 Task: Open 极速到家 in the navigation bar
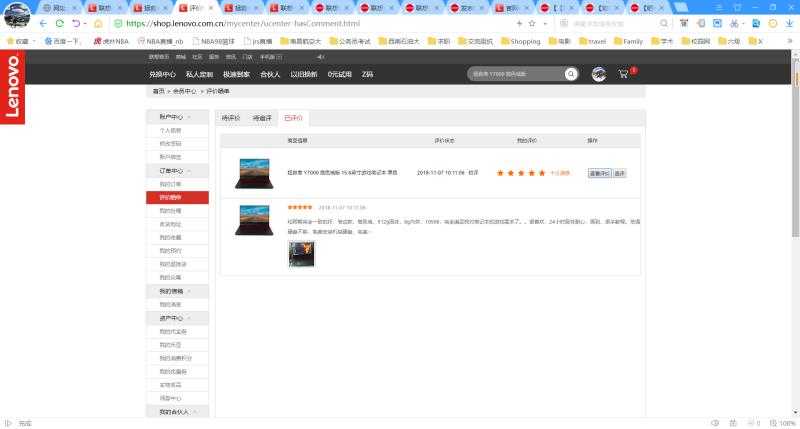[x=236, y=74]
